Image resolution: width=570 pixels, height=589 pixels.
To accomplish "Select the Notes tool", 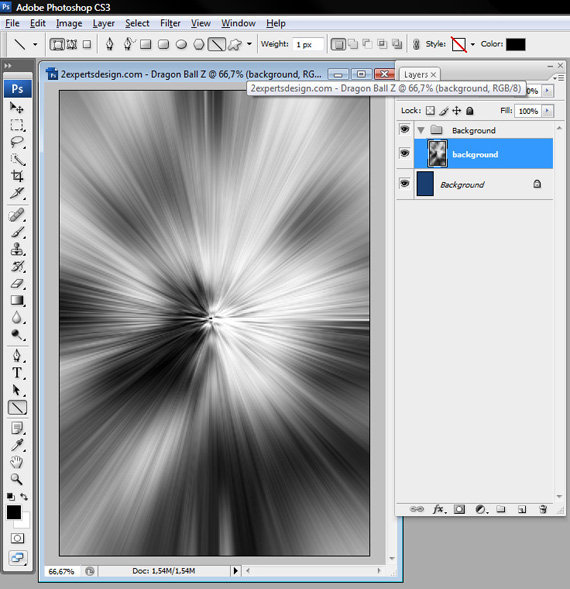I will (17, 428).
